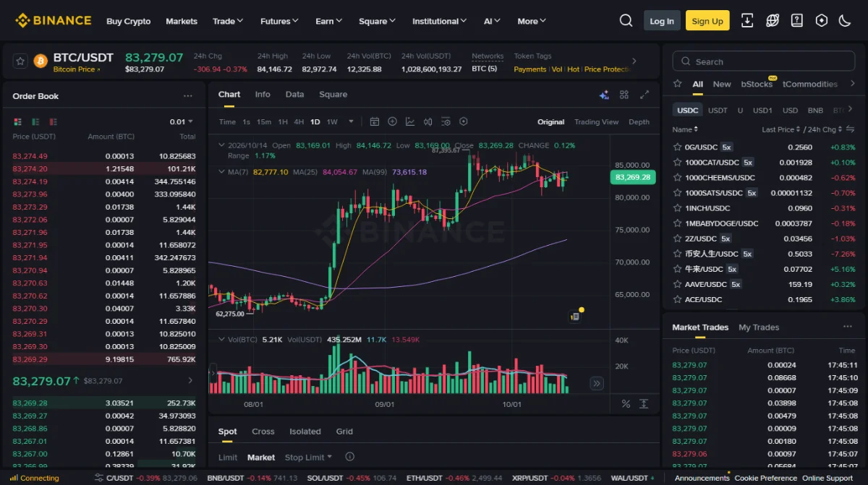The image size is (868, 485).
Task: Open the chart date range calendar icon
Action: tap(375, 121)
